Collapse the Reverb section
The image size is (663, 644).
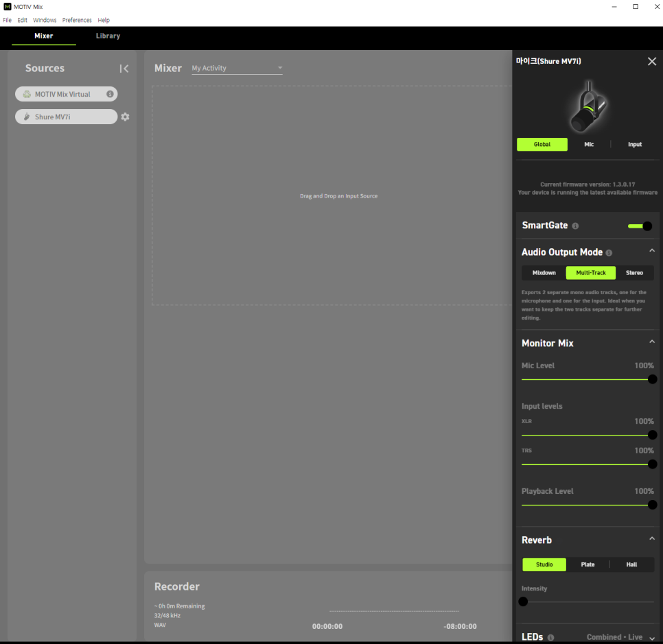[652, 538]
